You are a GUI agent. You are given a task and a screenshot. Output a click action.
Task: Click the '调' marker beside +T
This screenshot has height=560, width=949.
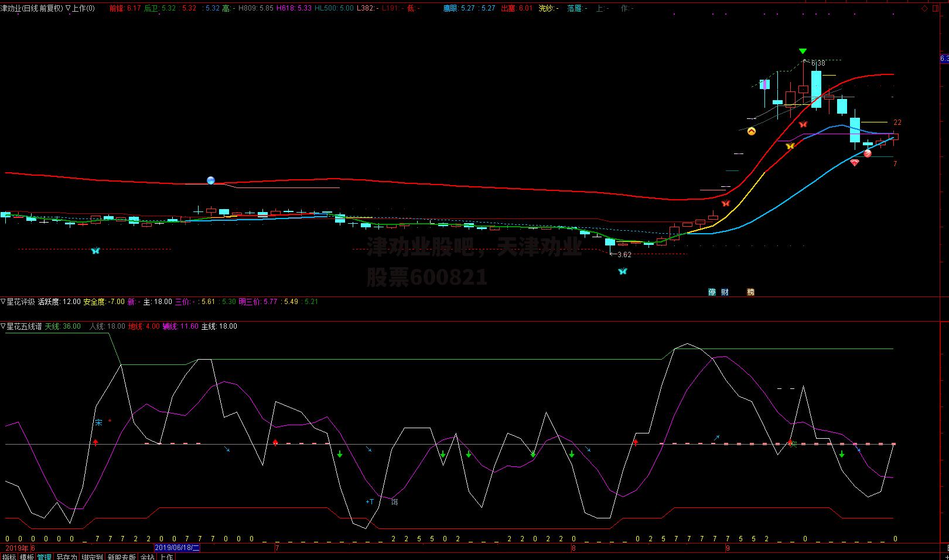click(x=394, y=502)
